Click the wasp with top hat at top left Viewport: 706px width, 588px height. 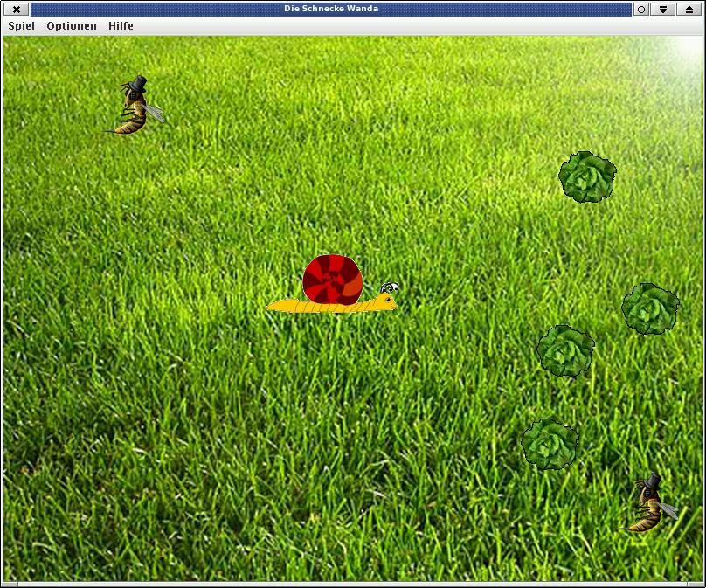pos(135,106)
